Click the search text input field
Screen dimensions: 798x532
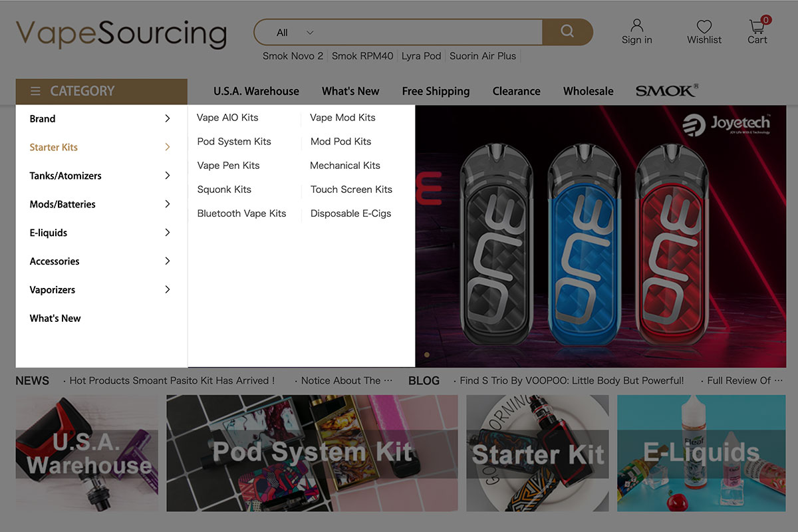coord(429,33)
